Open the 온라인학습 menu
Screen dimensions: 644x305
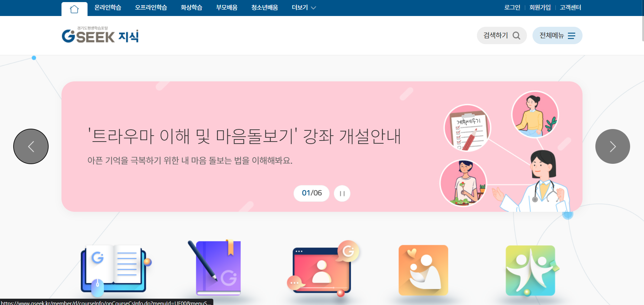coord(108,8)
